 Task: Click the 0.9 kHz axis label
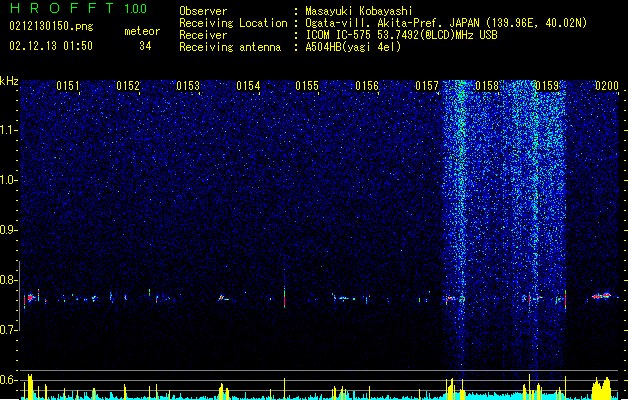coord(9,230)
